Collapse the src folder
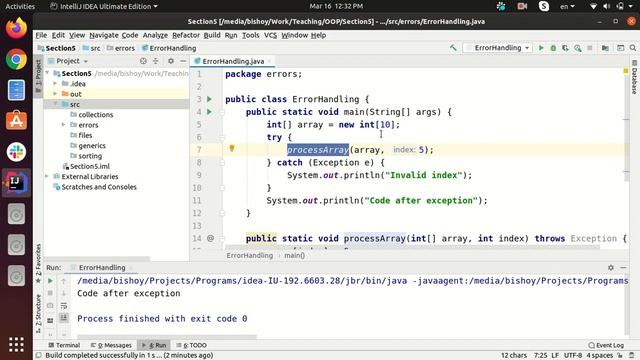Viewport: 640px width, 360px height. tap(55, 104)
